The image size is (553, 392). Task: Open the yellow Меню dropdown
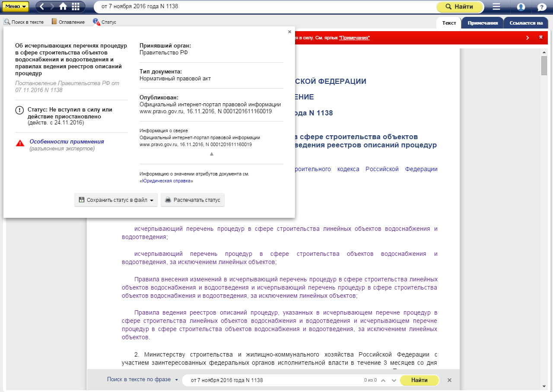tap(16, 6)
